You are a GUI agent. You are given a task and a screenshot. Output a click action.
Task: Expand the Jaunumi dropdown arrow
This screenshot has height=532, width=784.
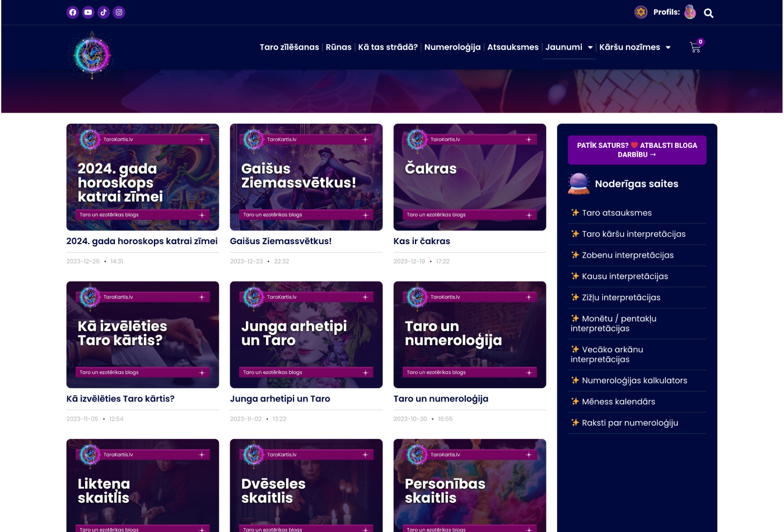[590, 48]
